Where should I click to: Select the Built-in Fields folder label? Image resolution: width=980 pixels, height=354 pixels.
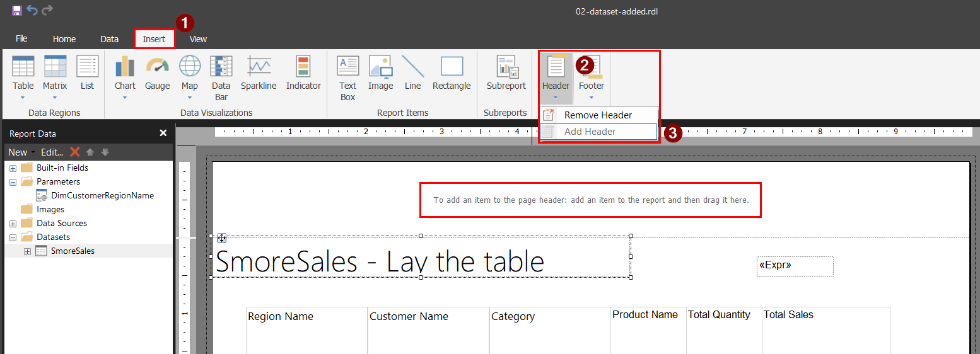point(62,168)
